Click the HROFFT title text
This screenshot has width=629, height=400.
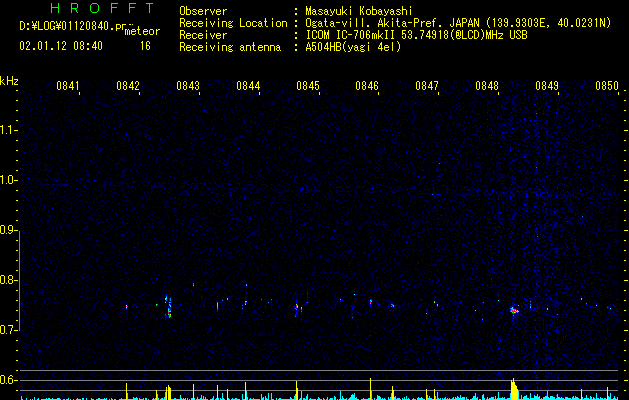[x=102, y=8]
